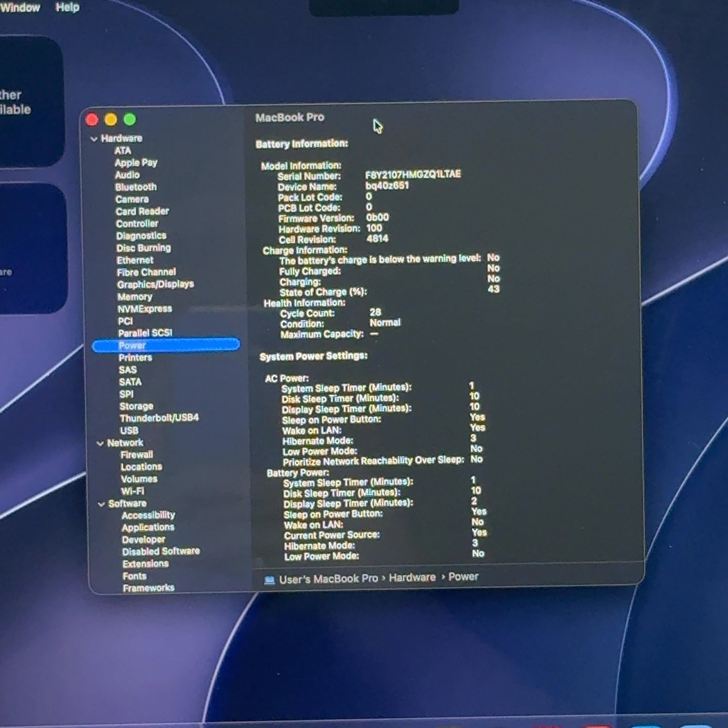Select Bluetooth in the sidebar

pos(136,187)
